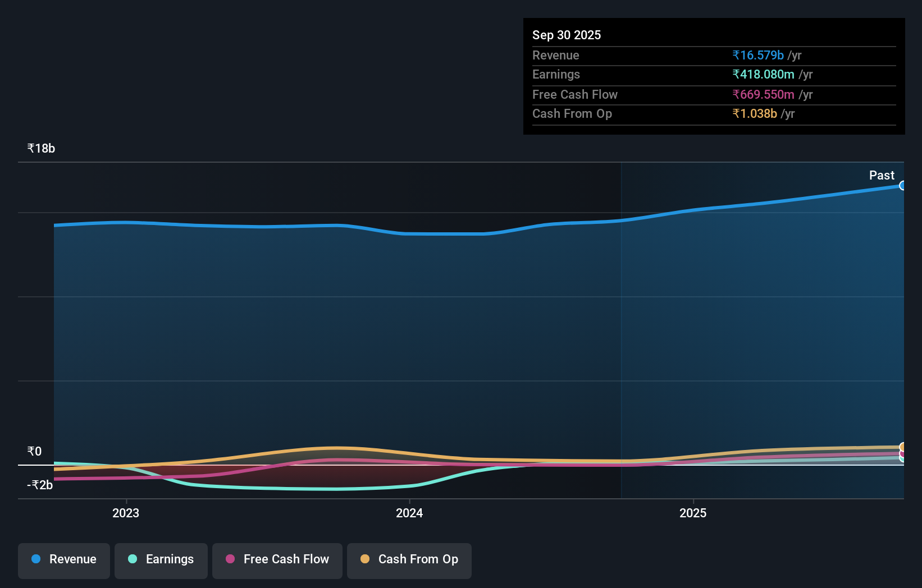Select the blue Revenue legend dot
The width and height of the screenshot is (922, 588).
(36, 559)
